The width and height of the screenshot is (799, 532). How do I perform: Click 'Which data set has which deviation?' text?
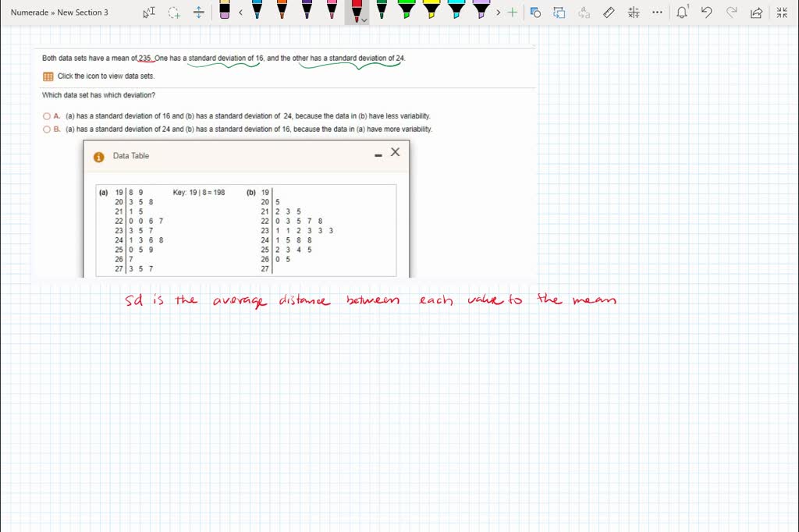point(99,95)
